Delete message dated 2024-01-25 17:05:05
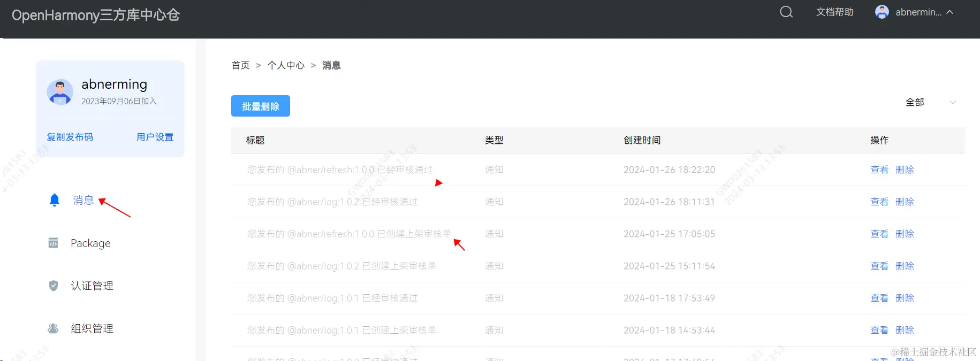Screen dimensions: 980x361 click(x=905, y=234)
